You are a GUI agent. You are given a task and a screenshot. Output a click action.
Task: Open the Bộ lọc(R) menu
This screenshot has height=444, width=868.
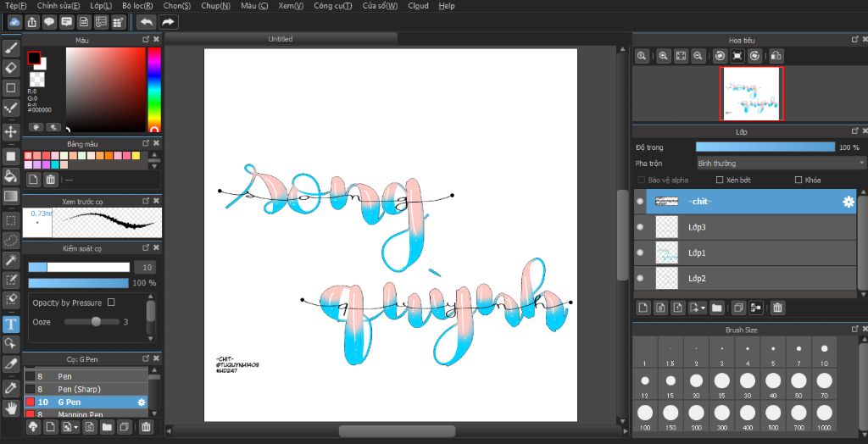[137, 6]
